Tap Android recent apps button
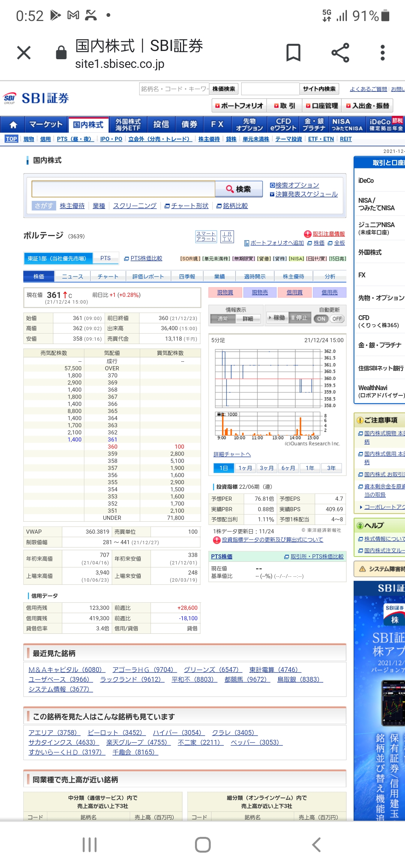405x868 pixels. tap(90, 845)
